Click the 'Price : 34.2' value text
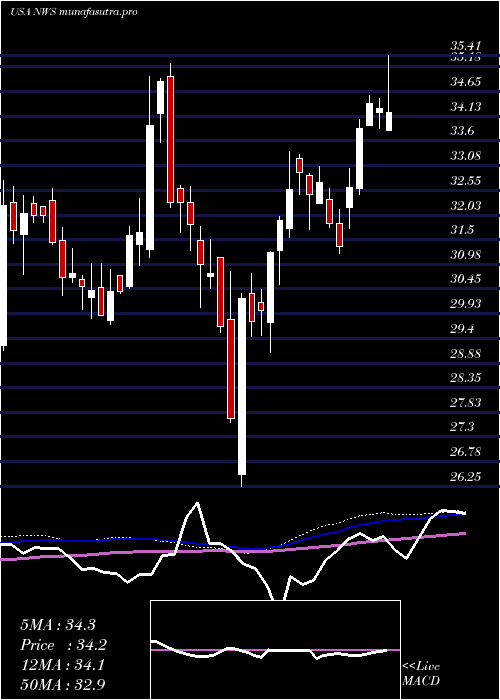 [63, 645]
